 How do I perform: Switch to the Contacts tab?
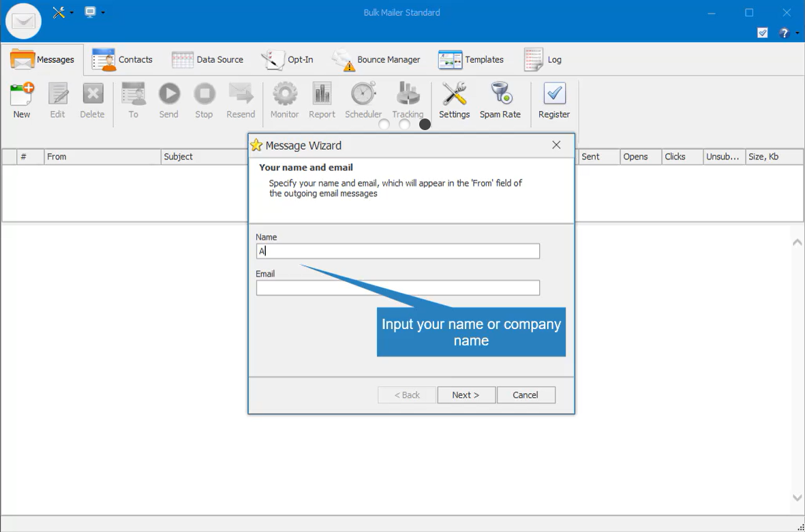click(x=123, y=60)
